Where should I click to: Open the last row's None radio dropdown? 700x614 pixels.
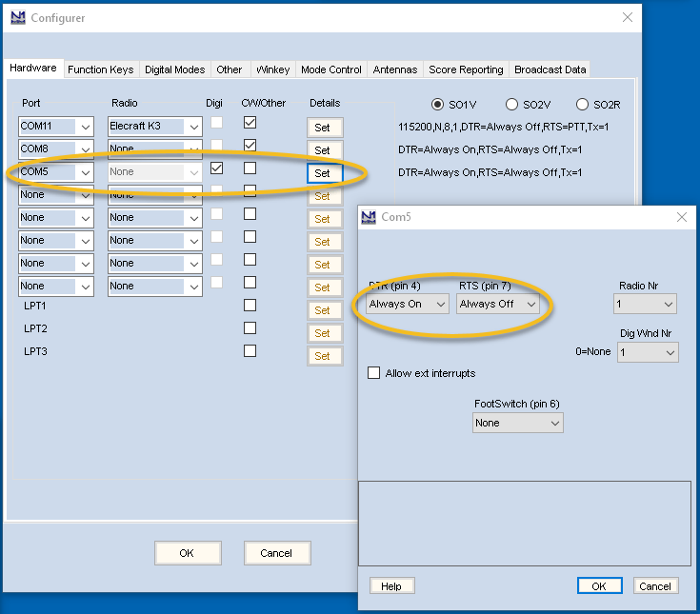click(155, 286)
